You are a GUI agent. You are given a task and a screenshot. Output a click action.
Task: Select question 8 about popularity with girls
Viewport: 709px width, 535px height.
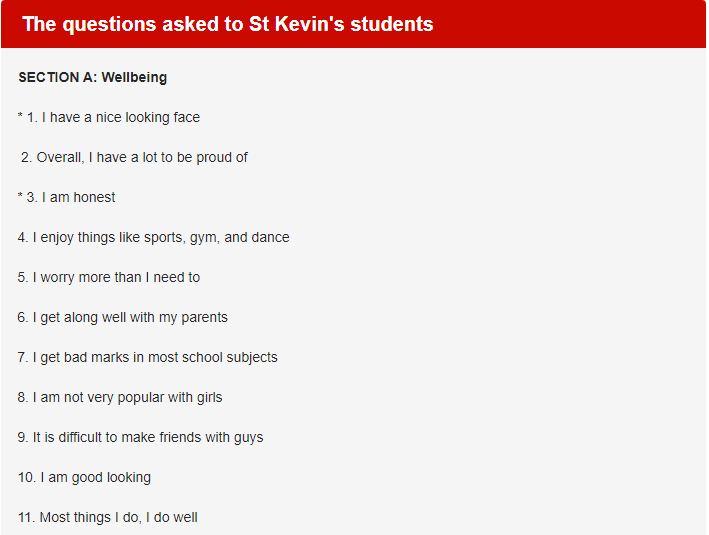point(120,398)
